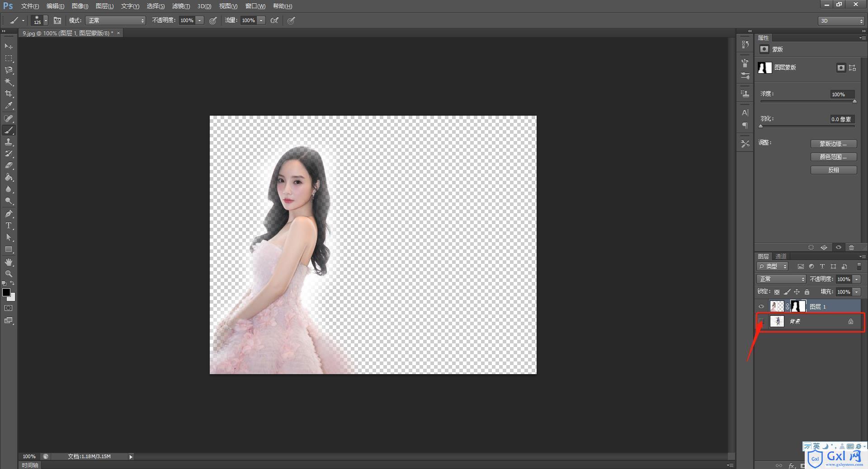Open the 图层 menu in the menu bar
868x469 pixels.
(x=104, y=6)
